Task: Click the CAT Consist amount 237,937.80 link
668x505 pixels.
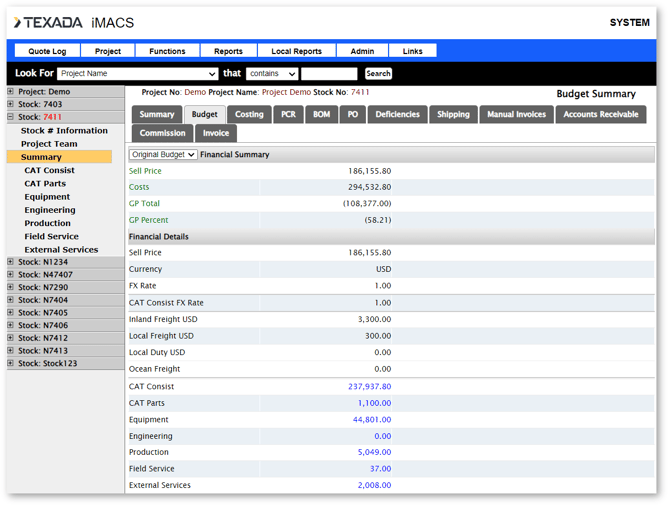Action: pyautogui.click(x=369, y=387)
